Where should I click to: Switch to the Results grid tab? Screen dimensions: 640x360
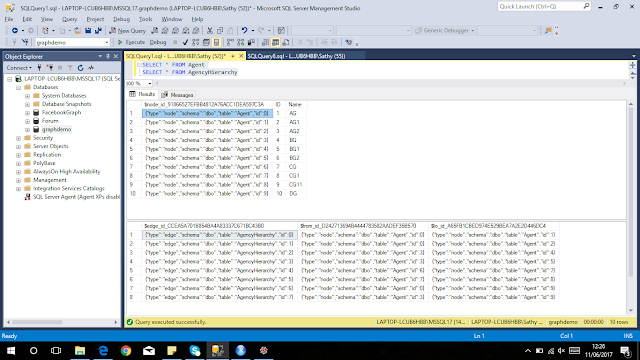pos(142,94)
